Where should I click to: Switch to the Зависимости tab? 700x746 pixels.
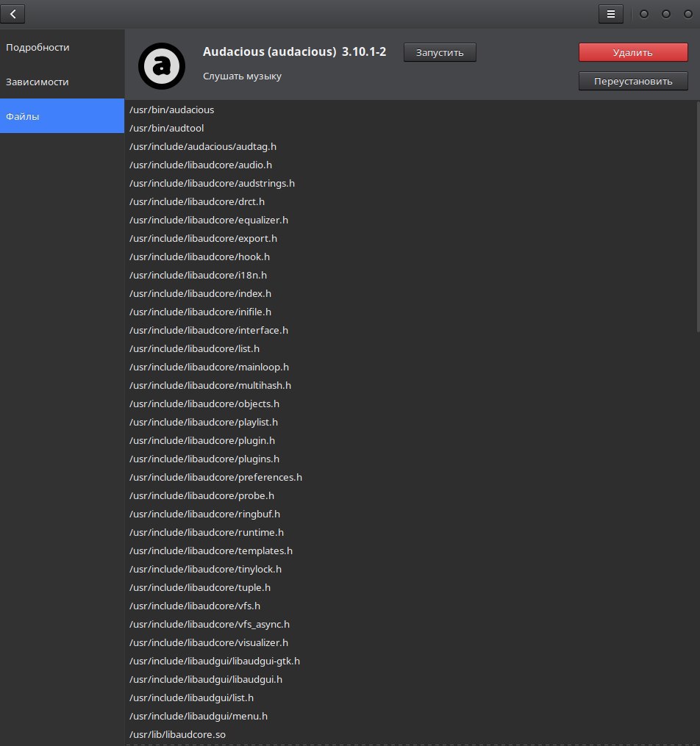[62, 82]
